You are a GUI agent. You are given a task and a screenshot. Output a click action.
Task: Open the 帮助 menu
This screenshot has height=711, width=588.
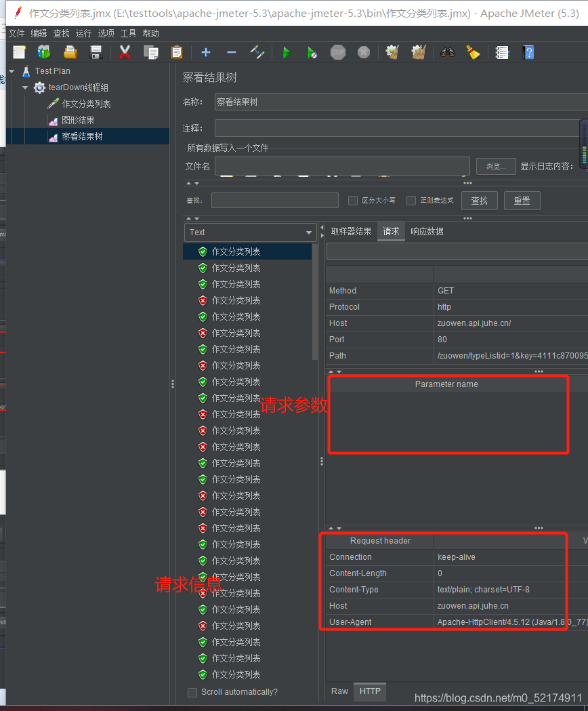tap(150, 34)
